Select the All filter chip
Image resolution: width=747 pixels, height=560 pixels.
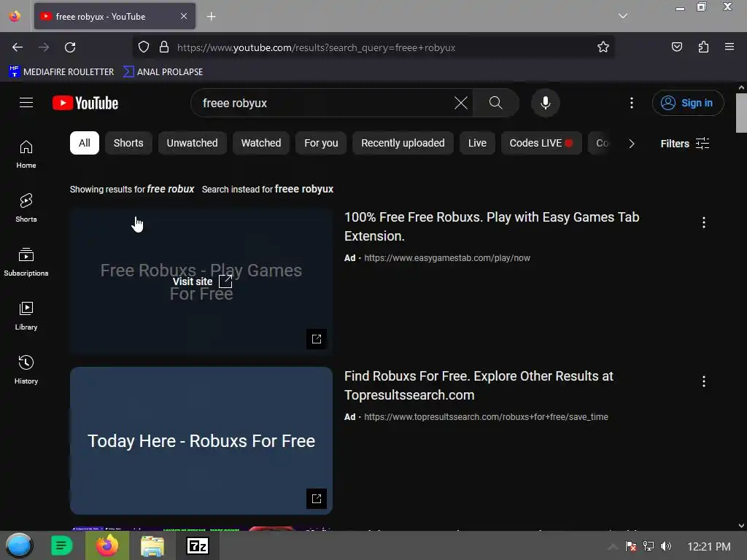click(85, 143)
